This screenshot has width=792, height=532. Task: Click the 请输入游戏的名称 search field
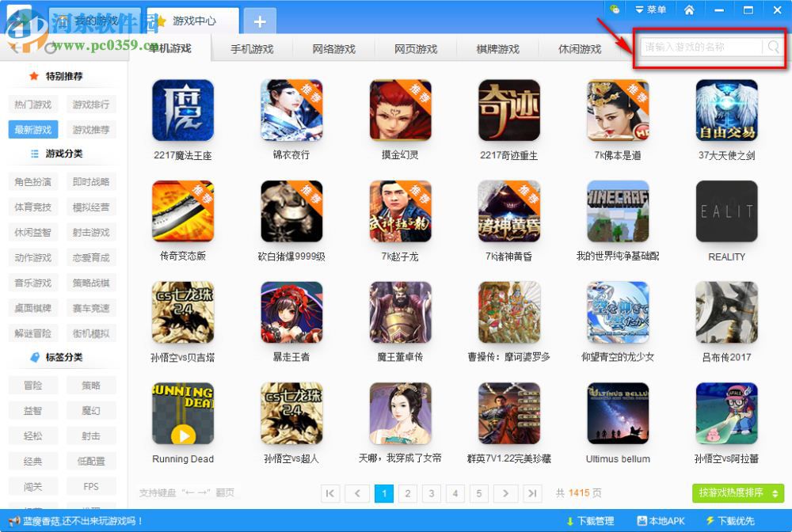697,47
